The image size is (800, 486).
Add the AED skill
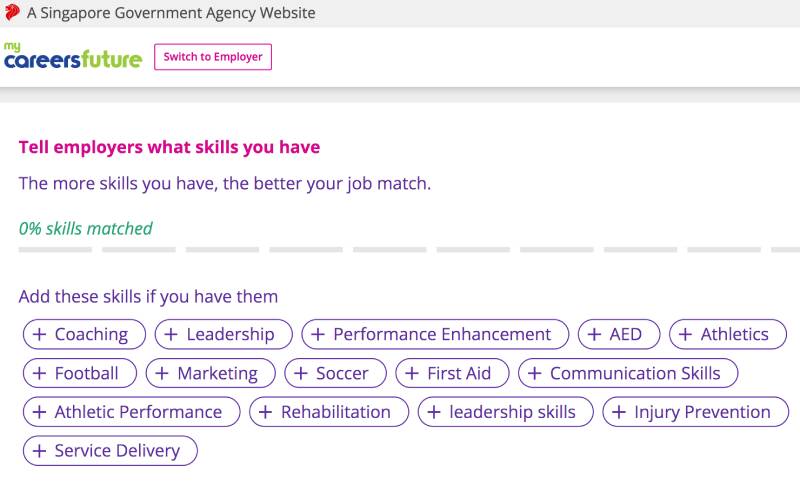click(x=619, y=334)
